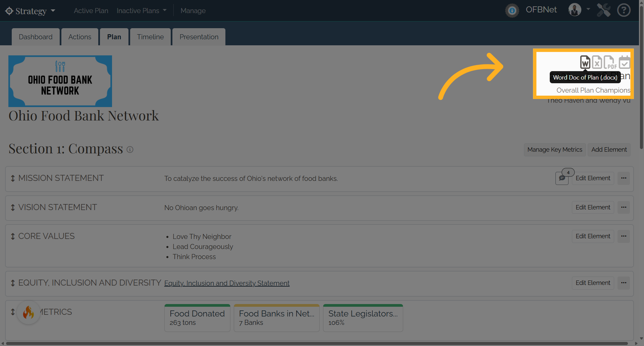This screenshot has height=346, width=644.
Task: Open Equity, Inclusion and Diversity Statement link
Action: tap(227, 283)
